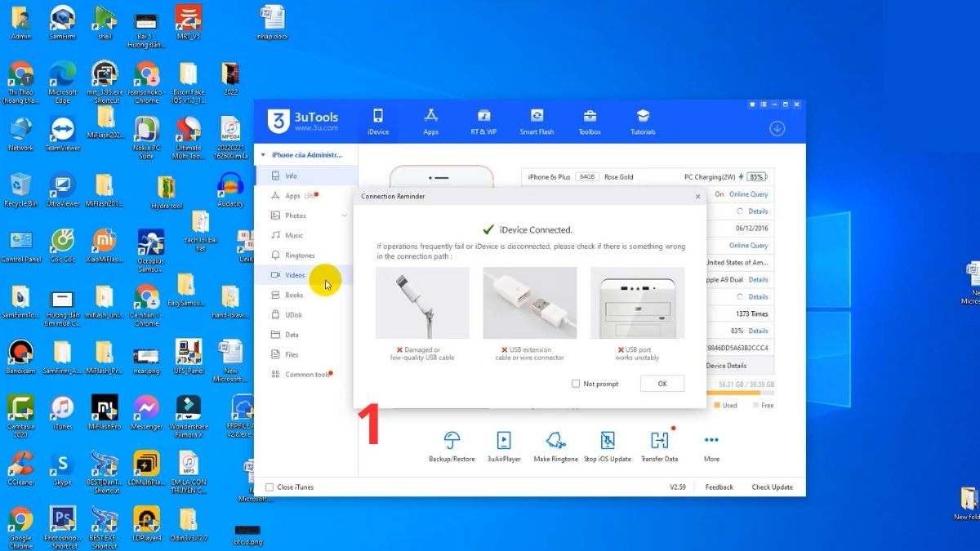The height and width of the screenshot is (551, 980).
Task: Click the Feedback link
Action: pyautogui.click(x=719, y=487)
